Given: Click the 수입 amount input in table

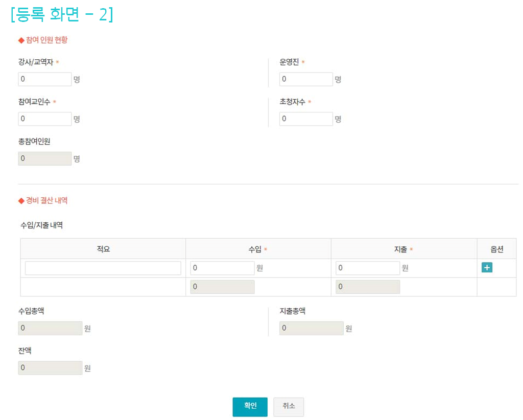Looking at the screenshot, I should 222,268.
